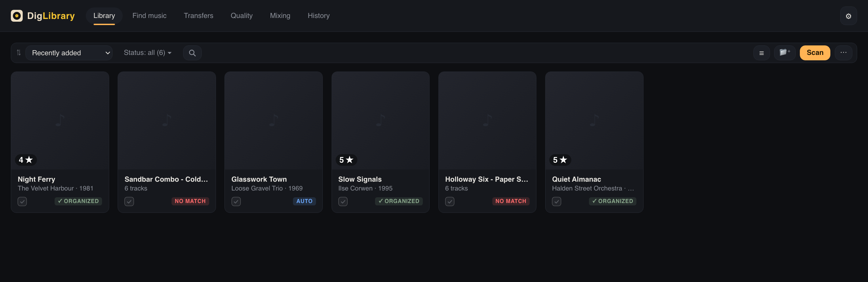Click the add folder icon
The height and width of the screenshot is (282, 868).
pyautogui.click(x=785, y=53)
